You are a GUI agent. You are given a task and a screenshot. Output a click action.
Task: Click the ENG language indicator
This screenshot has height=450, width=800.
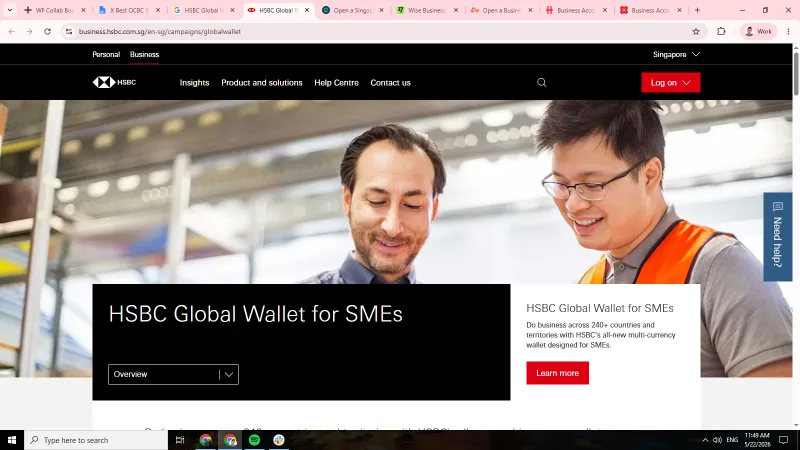click(732, 440)
